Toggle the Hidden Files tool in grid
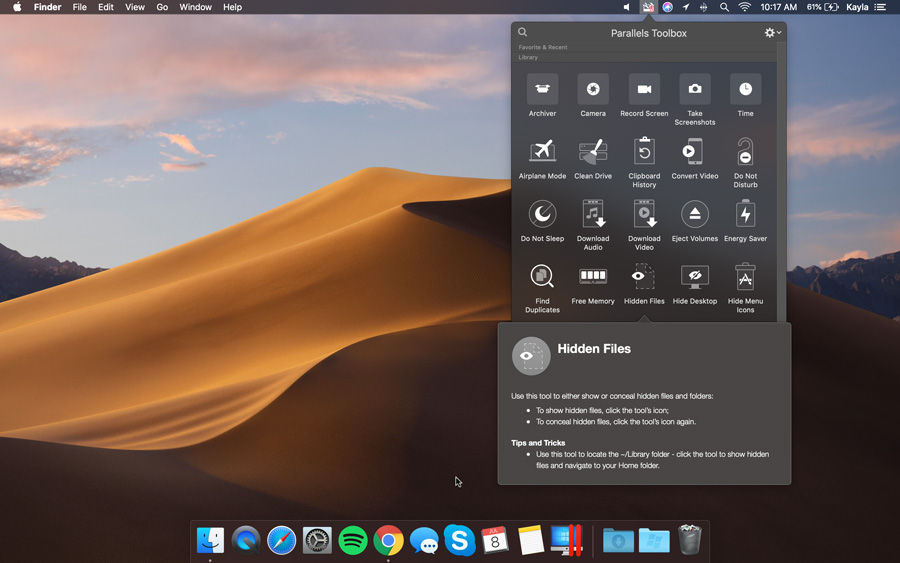The image size is (900, 563). 644,284
